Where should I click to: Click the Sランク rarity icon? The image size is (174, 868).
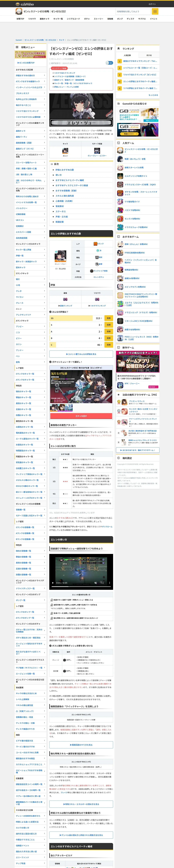tap(95, 244)
